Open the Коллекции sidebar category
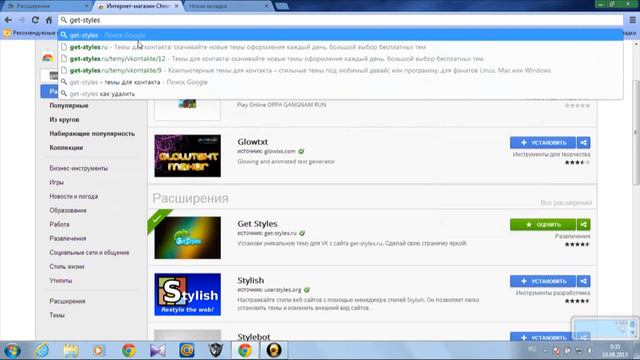This screenshot has height=360, width=640. (66, 147)
